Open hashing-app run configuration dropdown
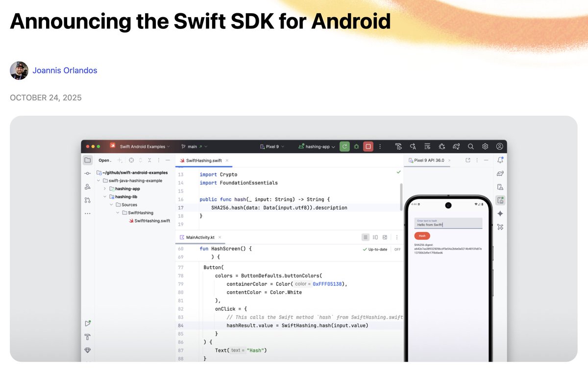 tap(317, 146)
